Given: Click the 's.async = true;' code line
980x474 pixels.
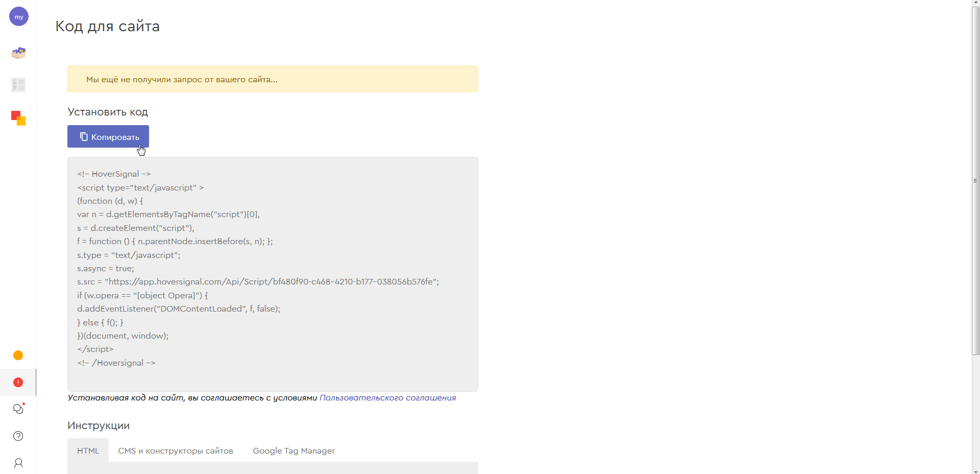Looking at the screenshot, I should point(106,269).
